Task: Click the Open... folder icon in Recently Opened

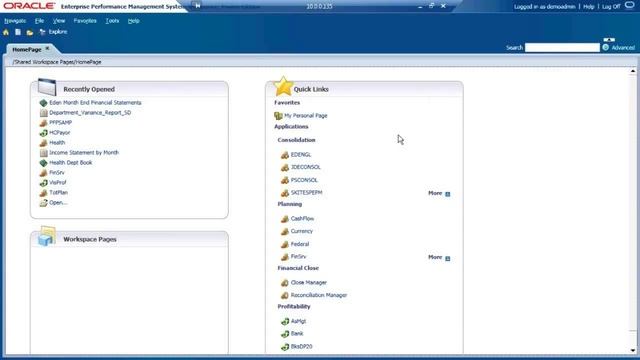Action: 43,203
